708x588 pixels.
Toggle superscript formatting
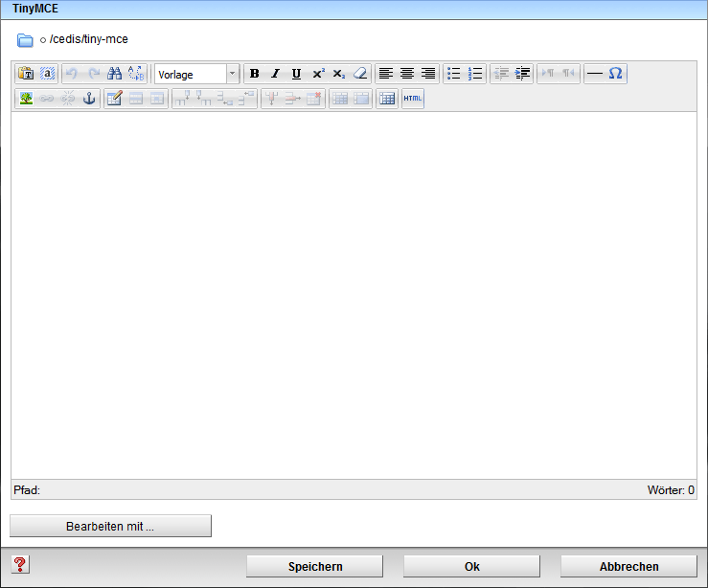pyautogui.click(x=318, y=74)
